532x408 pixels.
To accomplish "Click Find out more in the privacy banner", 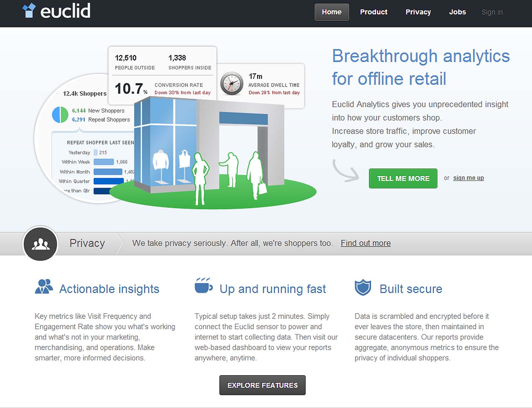I will click(x=365, y=243).
